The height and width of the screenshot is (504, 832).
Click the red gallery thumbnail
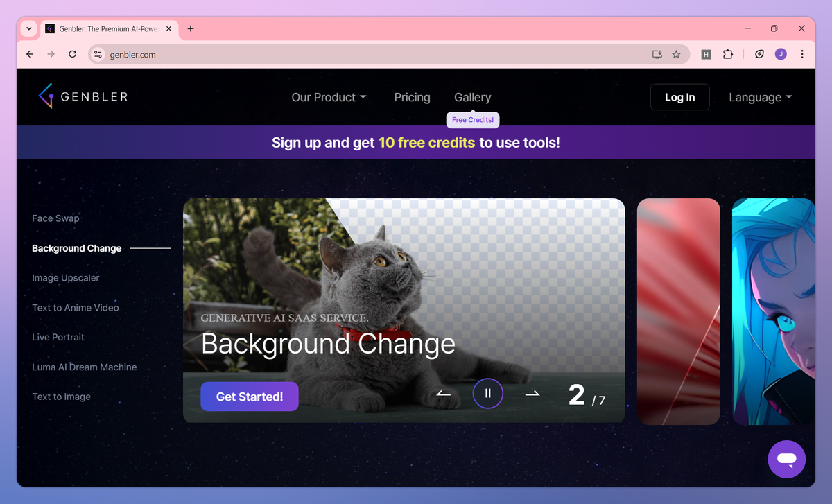pos(678,311)
